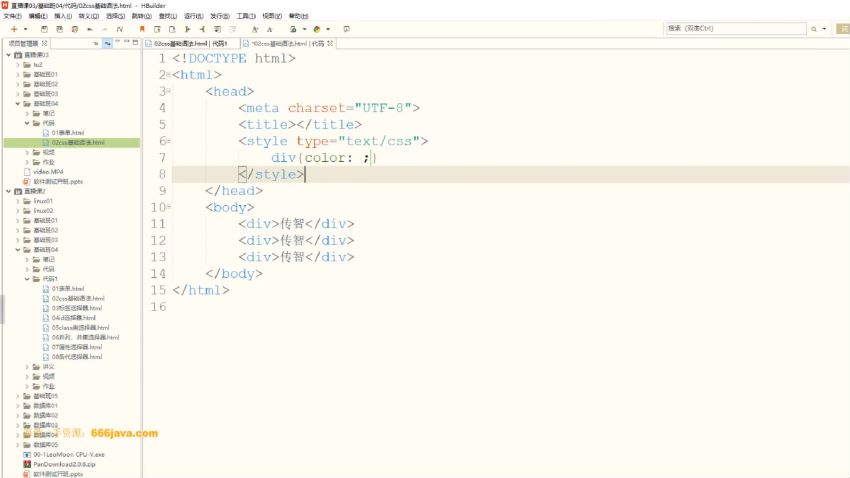Open the 查找(L) menu
850x478 pixels.
(x=168, y=16)
